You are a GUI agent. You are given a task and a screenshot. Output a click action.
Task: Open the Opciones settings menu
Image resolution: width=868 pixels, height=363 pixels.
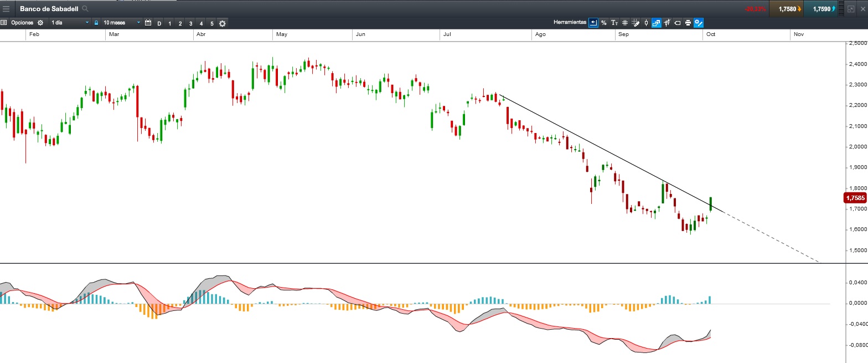22,23
